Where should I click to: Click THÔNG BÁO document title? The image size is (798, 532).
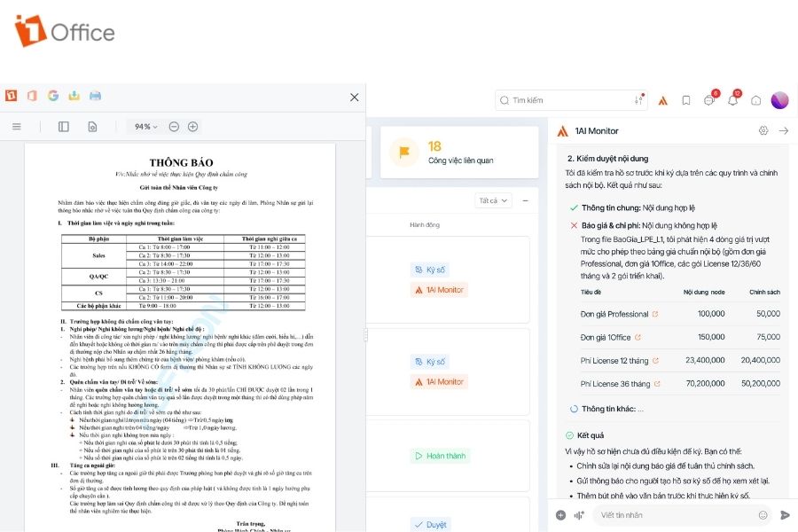coord(181,162)
